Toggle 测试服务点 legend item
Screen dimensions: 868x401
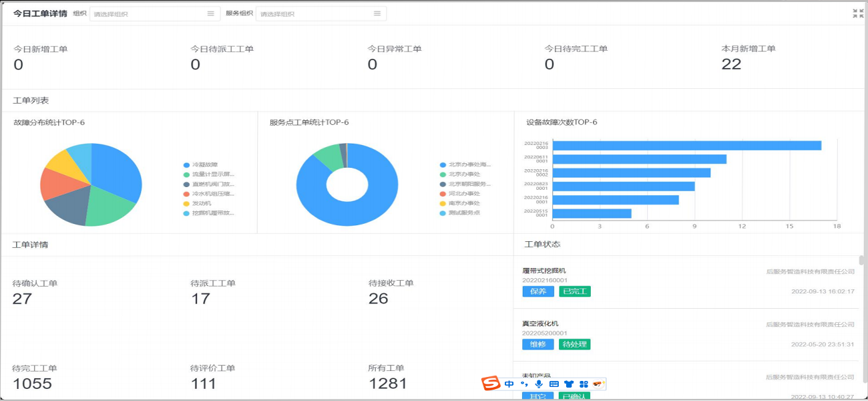(x=460, y=213)
